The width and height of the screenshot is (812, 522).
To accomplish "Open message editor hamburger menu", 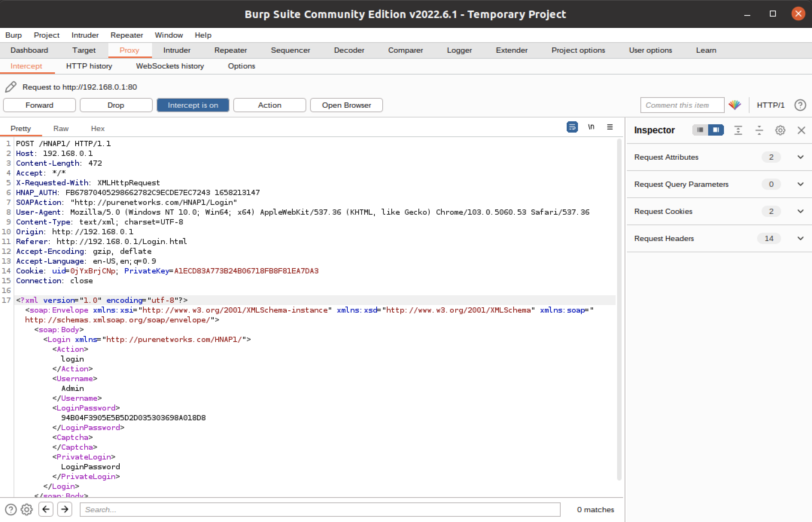I will click(x=610, y=127).
